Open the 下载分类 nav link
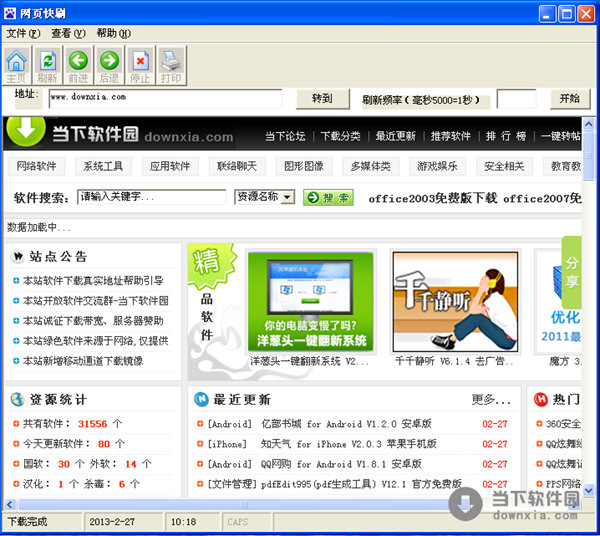The width and height of the screenshot is (600, 536). (x=341, y=136)
